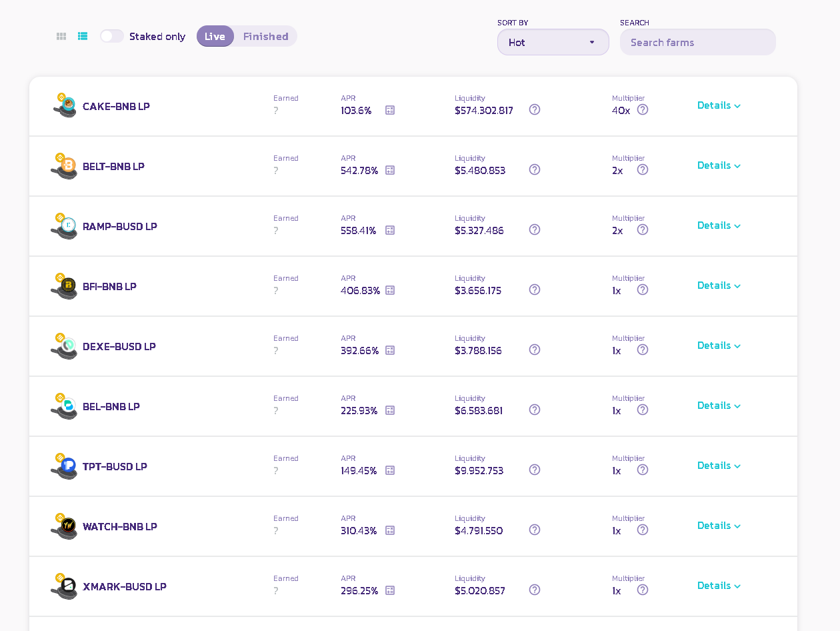
Task: Click liquidity help icon for RAMP-BUSD LP
Action: coord(535,229)
